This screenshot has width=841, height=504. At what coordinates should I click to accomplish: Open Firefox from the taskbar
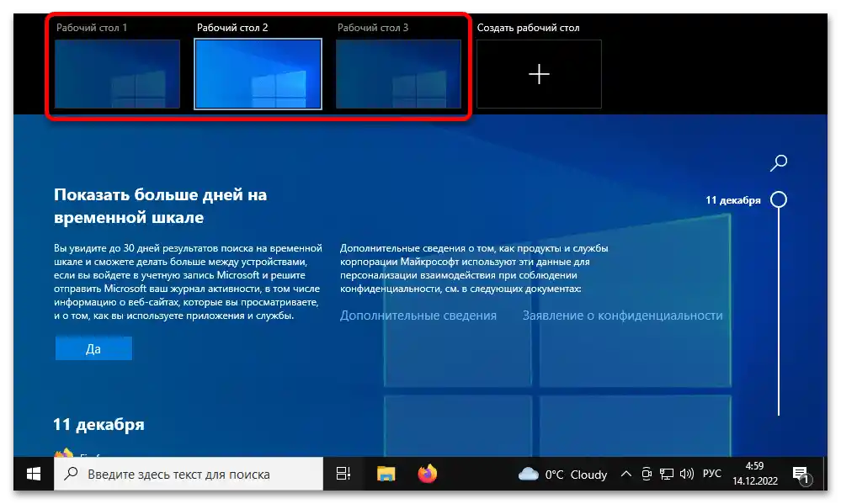coord(427,474)
